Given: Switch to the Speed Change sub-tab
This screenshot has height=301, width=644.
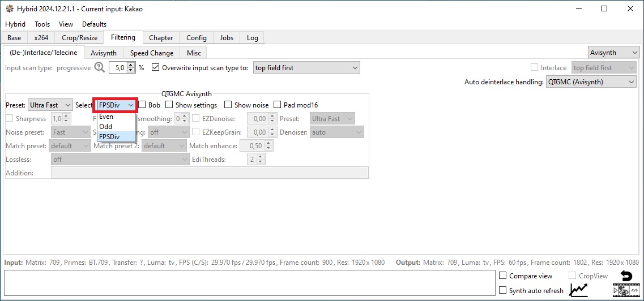Looking at the screenshot, I should pyautogui.click(x=151, y=53).
